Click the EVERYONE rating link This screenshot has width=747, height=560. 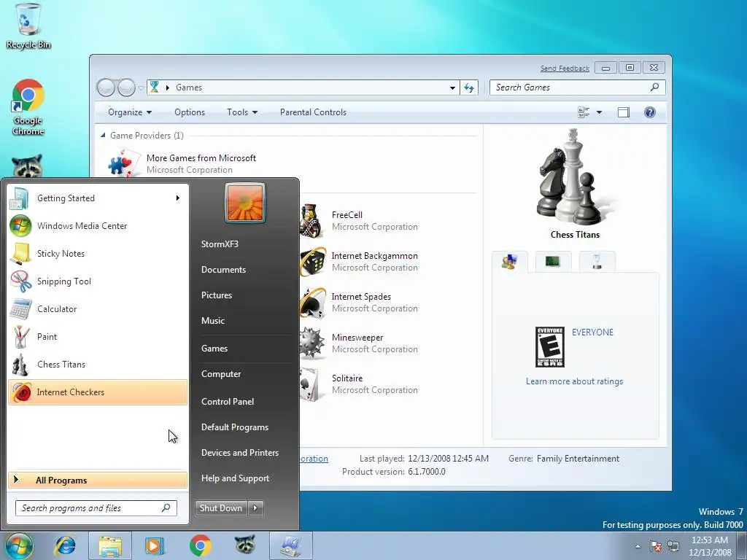click(x=592, y=332)
